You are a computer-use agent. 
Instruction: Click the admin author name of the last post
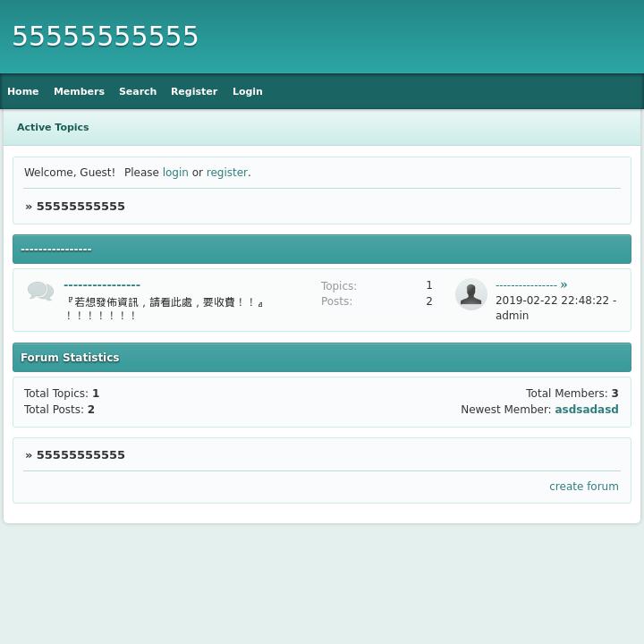point(512,316)
